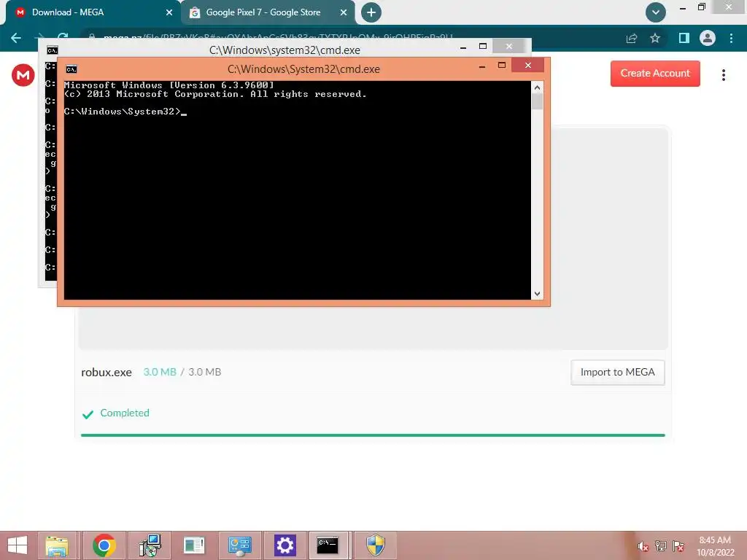747x560 pixels.
Task: Click the front cmd.exe window title bar icon
Action: (x=71, y=69)
